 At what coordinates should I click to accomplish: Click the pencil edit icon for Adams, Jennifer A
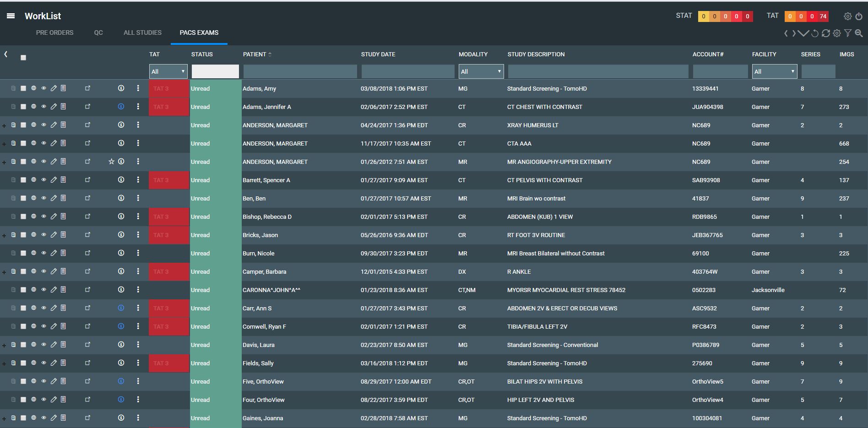point(54,107)
